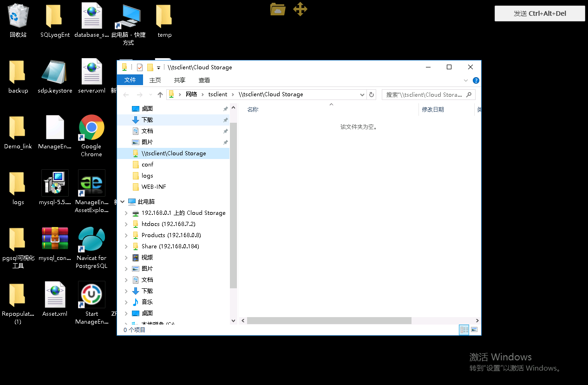Screen dimensions: 588x385
Task: Unpin the Downloads folder from quick access
Action: pyautogui.click(x=226, y=120)
